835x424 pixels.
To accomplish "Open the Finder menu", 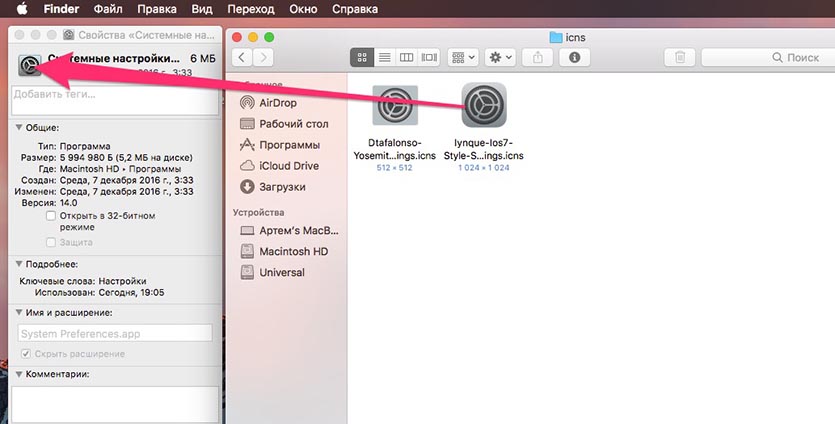I will [61, 9].
